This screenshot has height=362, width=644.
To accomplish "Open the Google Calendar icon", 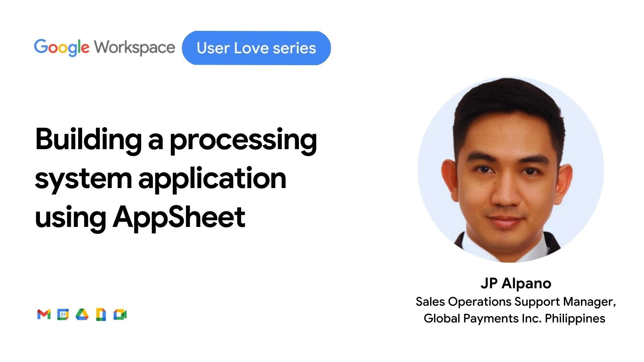I will (x=63, y=315).
